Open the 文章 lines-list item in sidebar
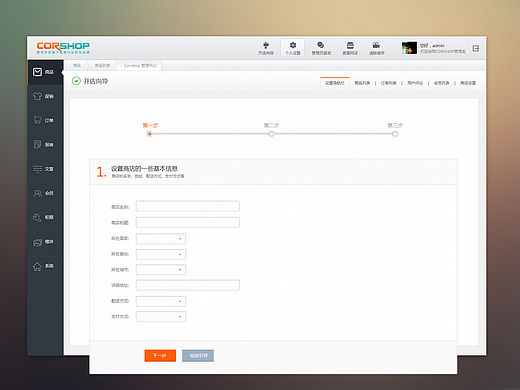Image resolution: width=520 pixels, height=390 pixels. (45, 169)
